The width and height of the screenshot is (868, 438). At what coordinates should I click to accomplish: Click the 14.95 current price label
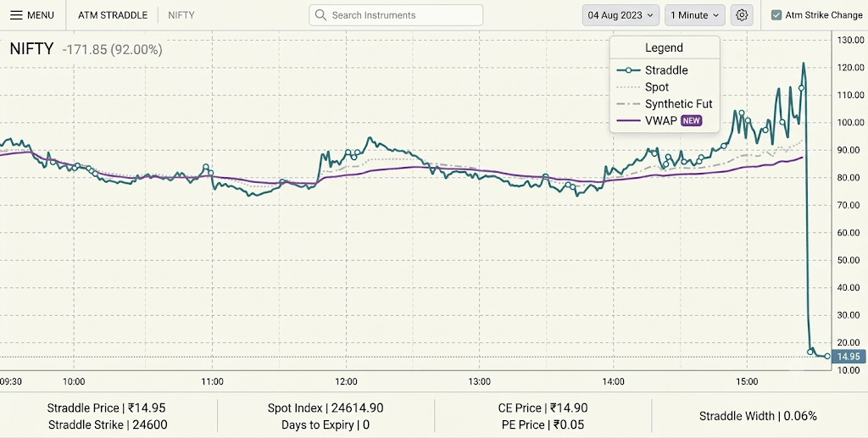point(848,357)
